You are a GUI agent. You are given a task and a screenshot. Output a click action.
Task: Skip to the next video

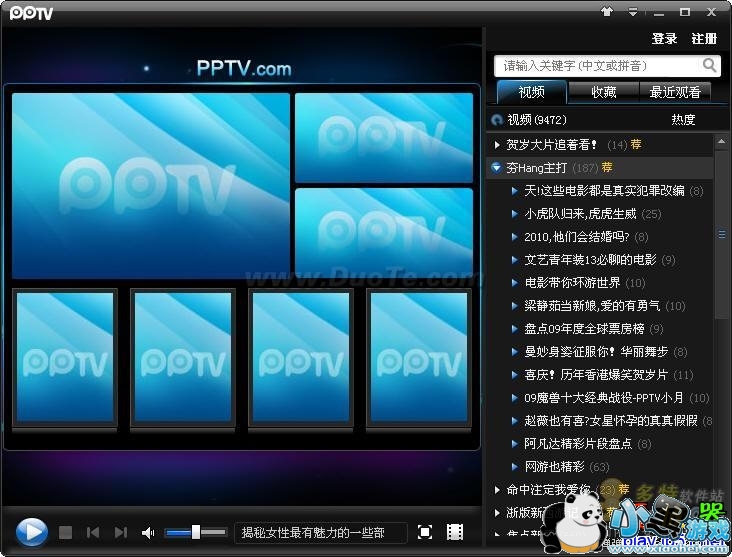point(121,533)
